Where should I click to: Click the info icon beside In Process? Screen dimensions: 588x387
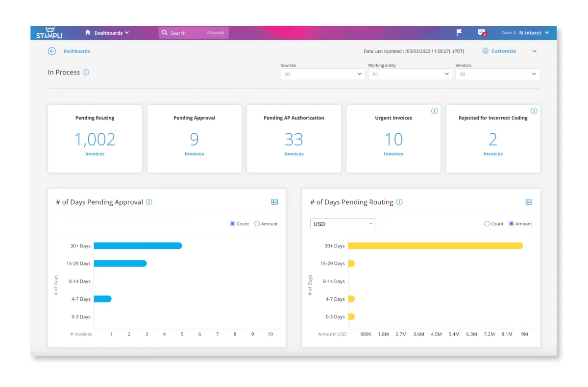pyautogui.click(x=87, y=72)
